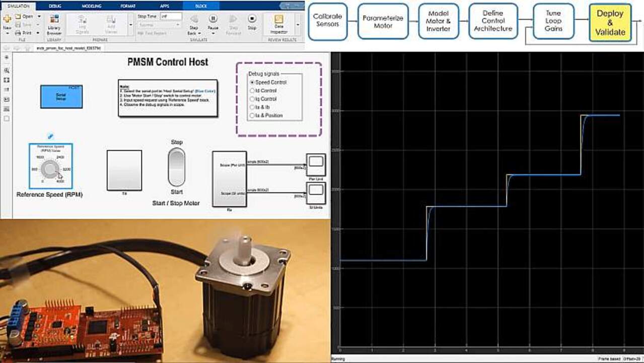Open the Debug tab
This screenshot has width=644, height=363.
[55, 6]
